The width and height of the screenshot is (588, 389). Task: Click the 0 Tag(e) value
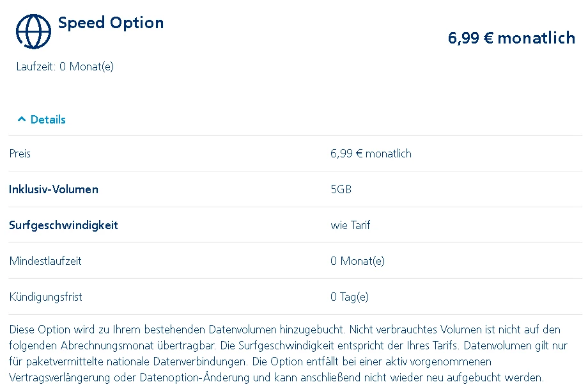point(350,297)
